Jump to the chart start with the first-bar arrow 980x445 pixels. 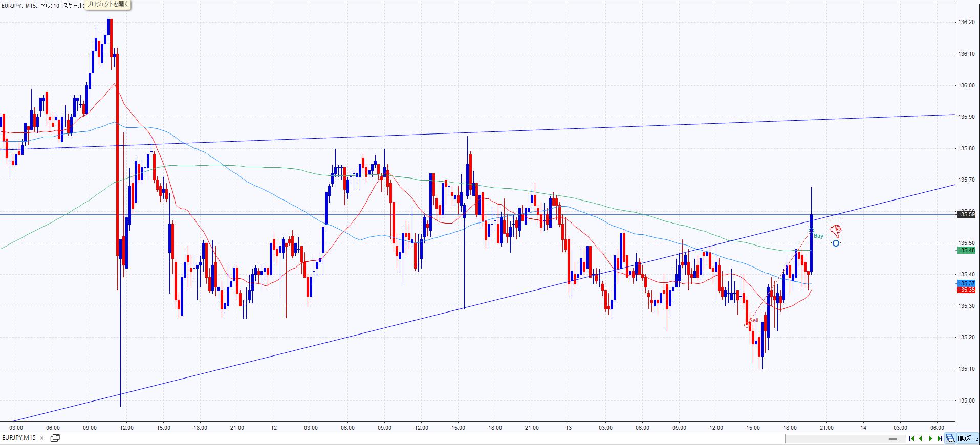911,438
